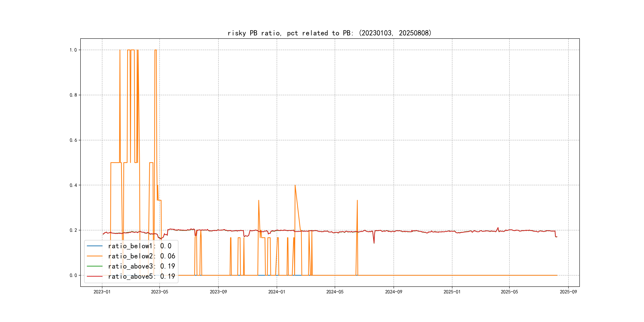Click the green ratio_above3 legend line swatch

tap(94, 266)
